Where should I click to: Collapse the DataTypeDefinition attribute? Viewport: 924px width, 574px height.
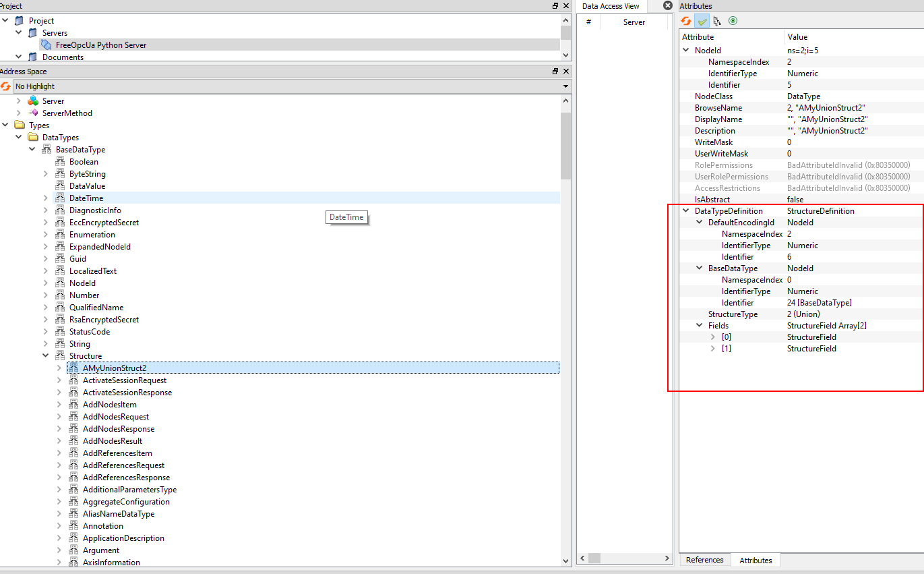[x=686, y=211]
